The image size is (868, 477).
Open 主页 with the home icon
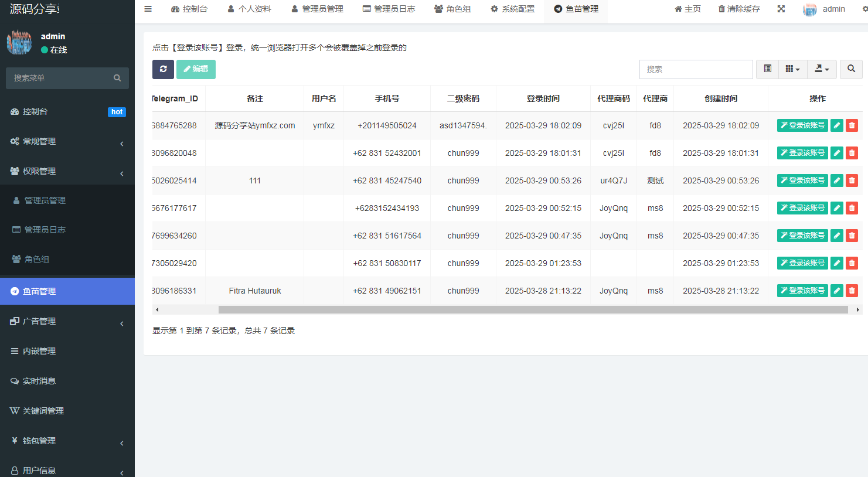tap(687, 9)
